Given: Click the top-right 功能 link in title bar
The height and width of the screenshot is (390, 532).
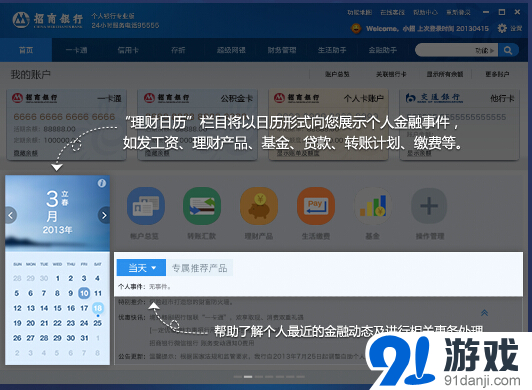Looking at the screenshot, I should click(x=359, y=13).
